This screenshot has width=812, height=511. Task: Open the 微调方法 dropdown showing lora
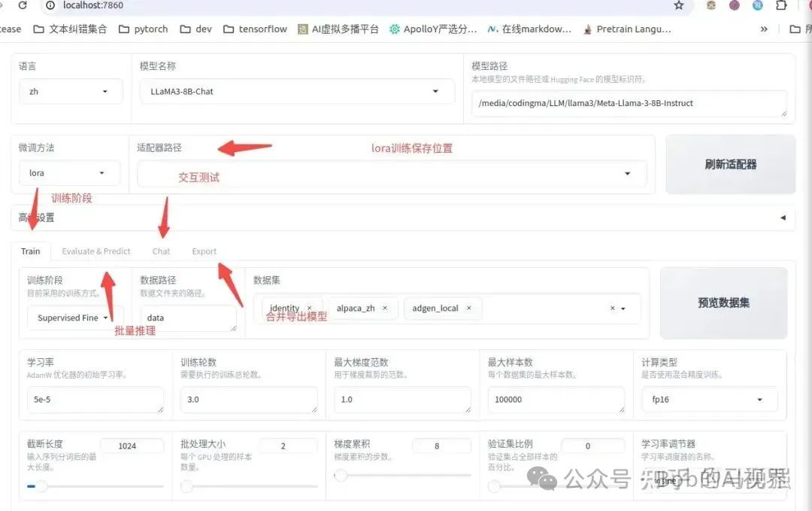[x=69, y=173]
